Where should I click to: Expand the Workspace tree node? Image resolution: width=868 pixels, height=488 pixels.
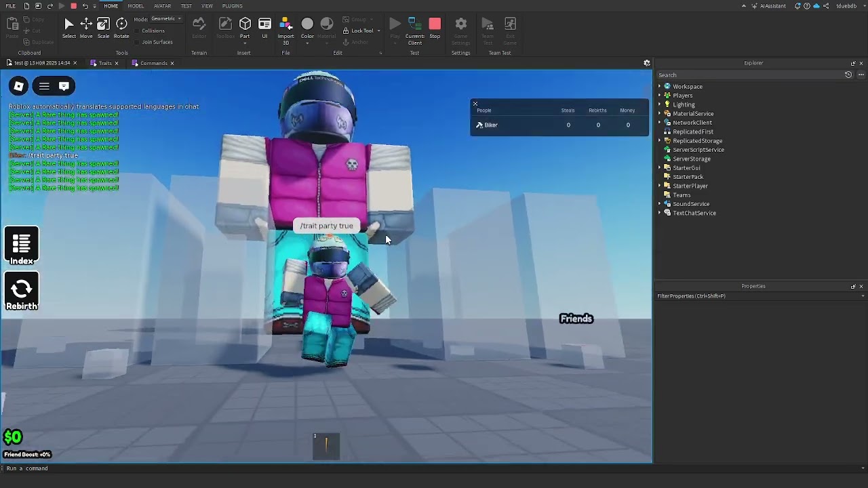[x=659, y=87]
